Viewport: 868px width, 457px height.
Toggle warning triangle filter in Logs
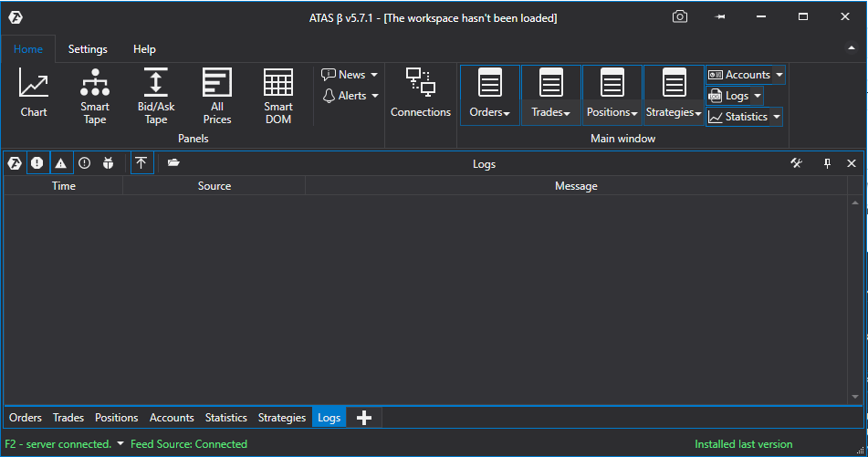pyautogui.click(x=61, y=163)
